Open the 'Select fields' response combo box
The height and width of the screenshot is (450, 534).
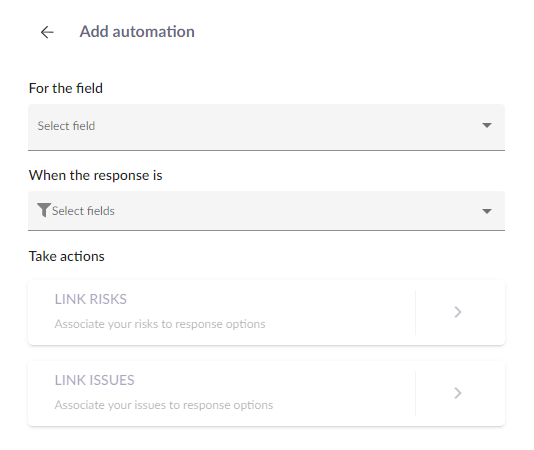[x=266, y=211]
